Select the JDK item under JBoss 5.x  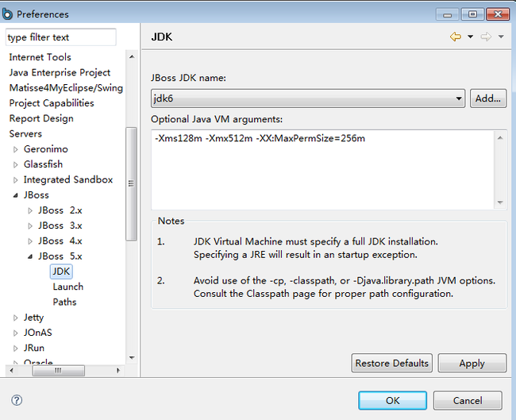point(61,272)
